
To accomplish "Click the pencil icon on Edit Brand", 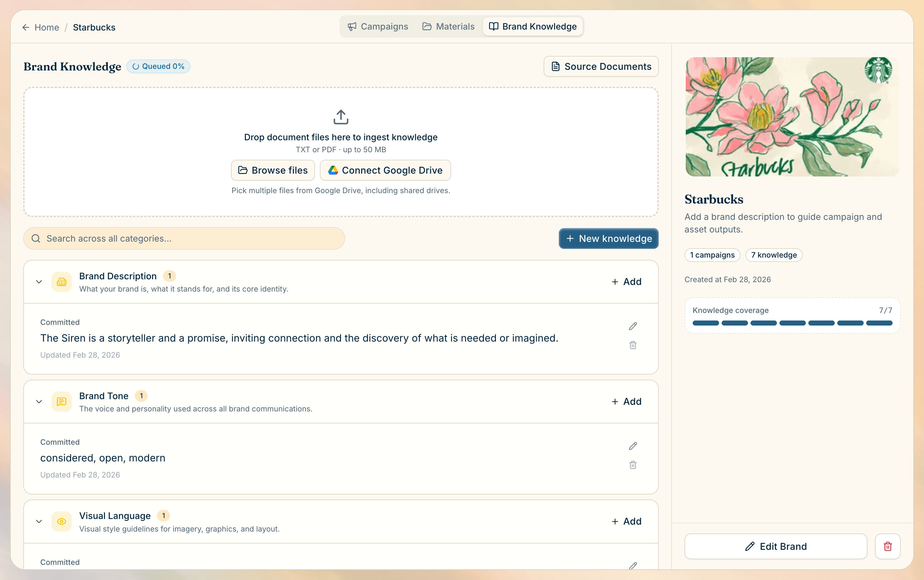I will pos(750,546).
